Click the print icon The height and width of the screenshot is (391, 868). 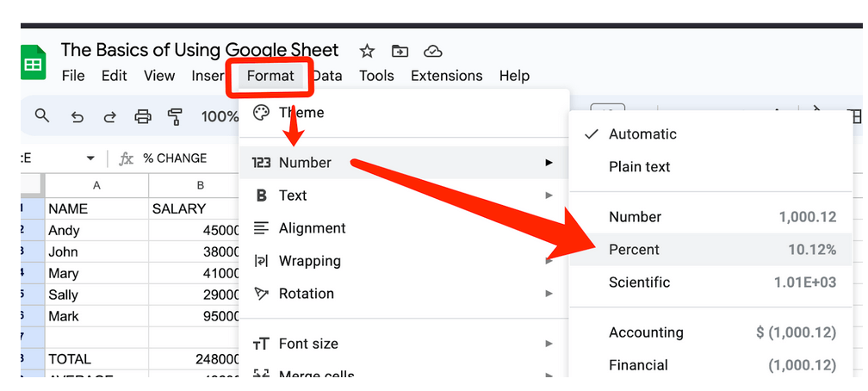(x=143, y=116)
